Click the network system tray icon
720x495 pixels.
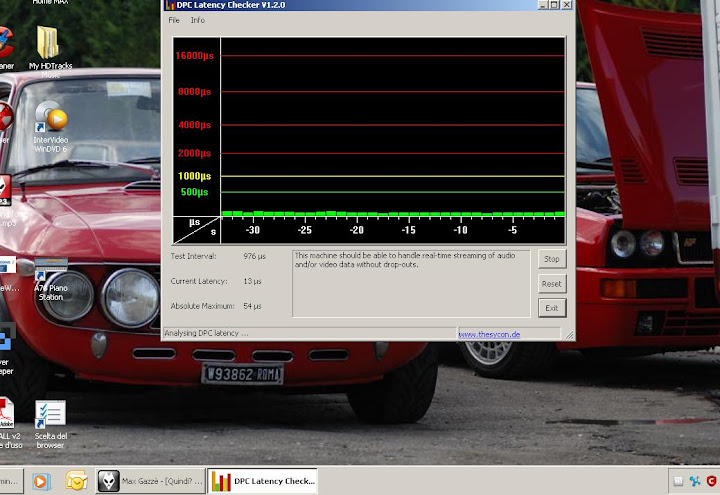tap(695, 481)
